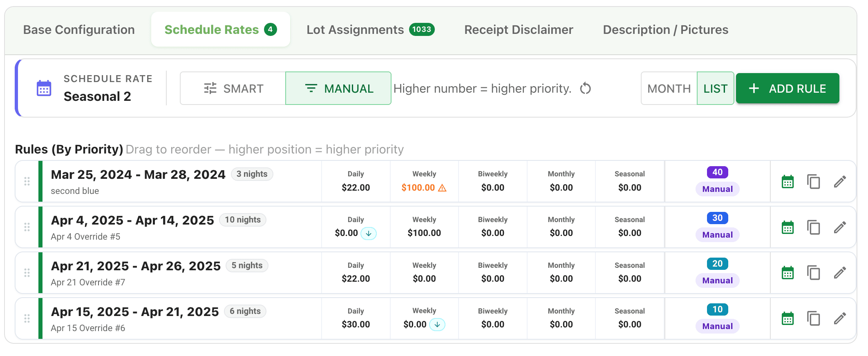Image resolution: width=868 pixels, height=356 pixels.
Task: Switch to MANUAL mode
Action: point(338,88)
